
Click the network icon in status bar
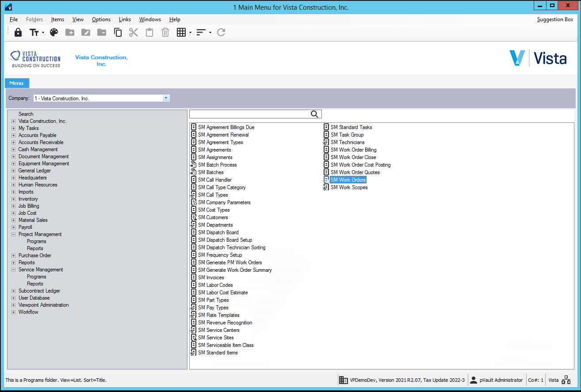(x=566, y=380)
